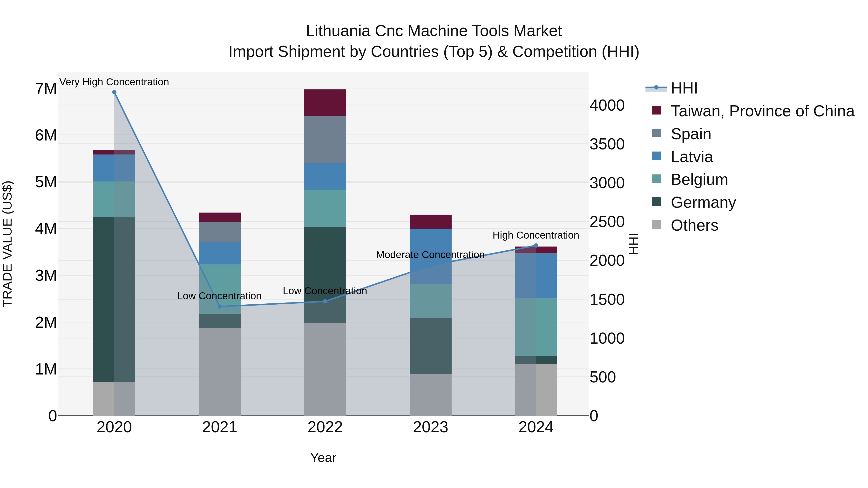Select the 2024 HHI data point
Viewport: 868px width, 488px height.
point(536,246)
